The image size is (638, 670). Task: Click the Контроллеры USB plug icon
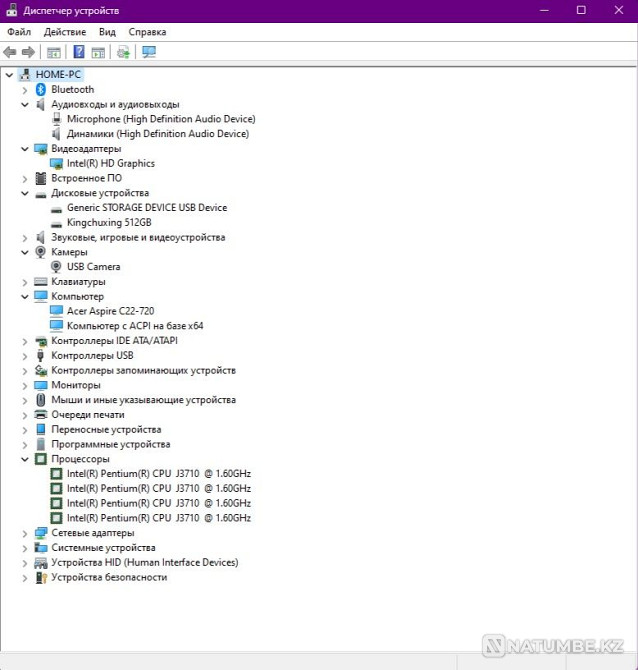tap(41, 356)
